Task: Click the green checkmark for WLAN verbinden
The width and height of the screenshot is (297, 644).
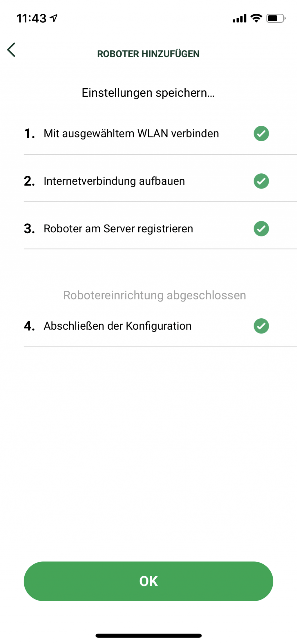Action: [x=261, y=134]
